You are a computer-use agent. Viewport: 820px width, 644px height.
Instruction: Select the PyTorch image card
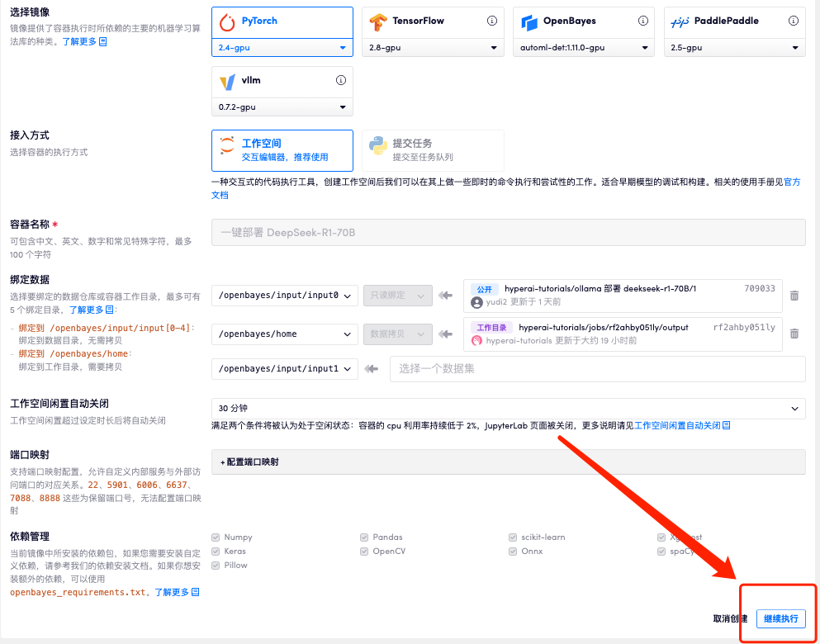point(282,22)
